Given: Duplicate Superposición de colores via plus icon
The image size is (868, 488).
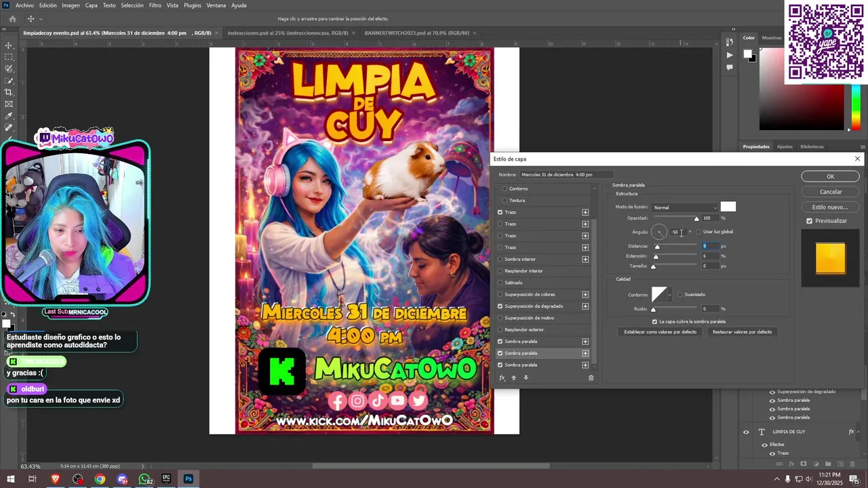Looking at the screenshot, I should [585, 294].
